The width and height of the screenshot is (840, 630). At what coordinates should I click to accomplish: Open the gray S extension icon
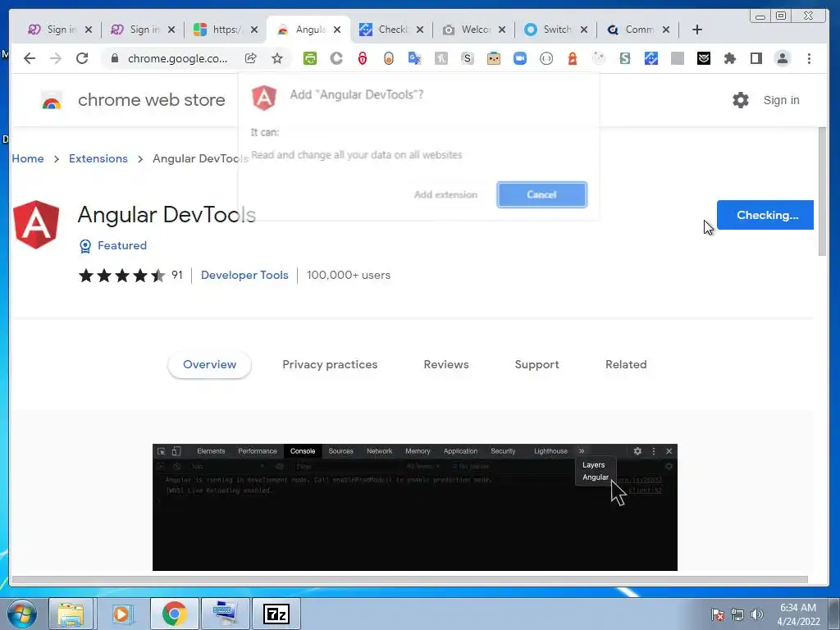click(467, 58)
